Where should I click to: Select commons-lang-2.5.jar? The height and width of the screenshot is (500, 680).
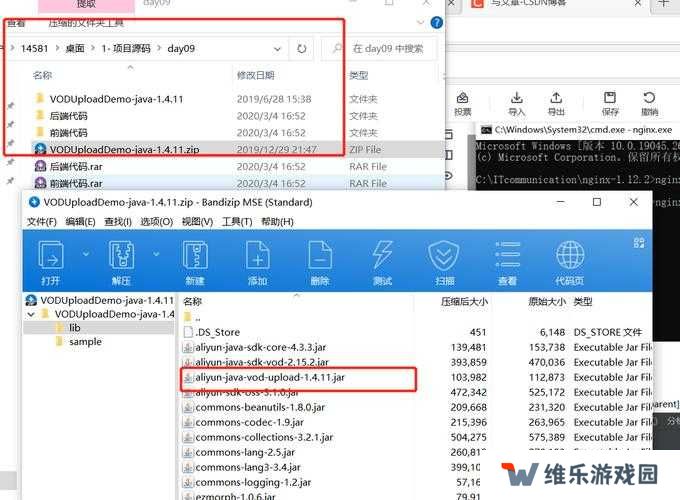[245, 452]
